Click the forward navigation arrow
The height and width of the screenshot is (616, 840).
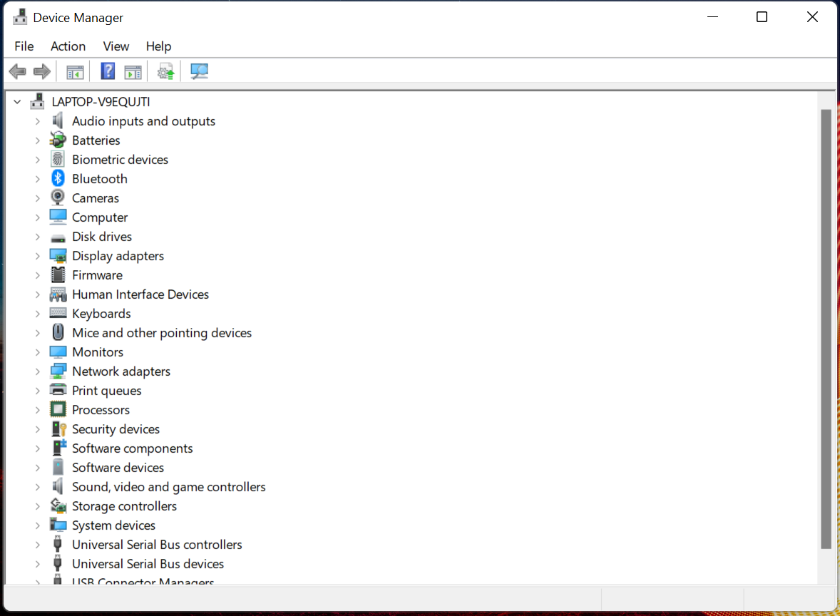pyautogui.click(x=41, y=71)
